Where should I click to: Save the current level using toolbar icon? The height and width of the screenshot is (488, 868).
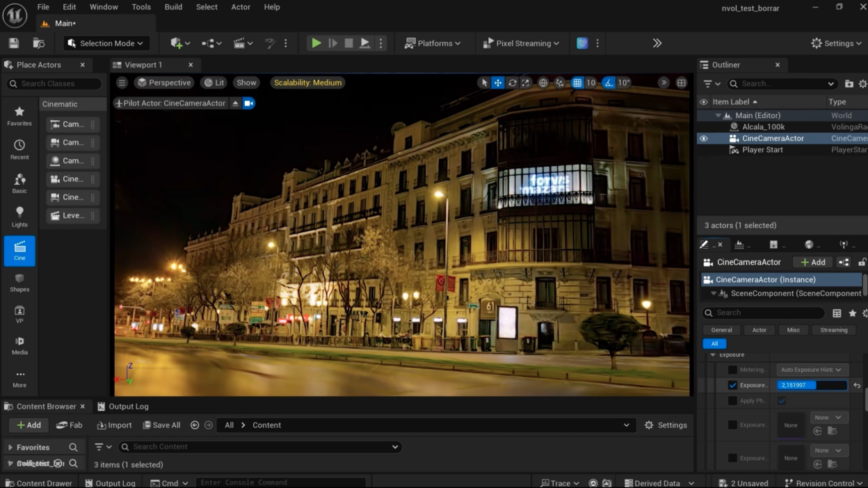(x=14, y=43)
